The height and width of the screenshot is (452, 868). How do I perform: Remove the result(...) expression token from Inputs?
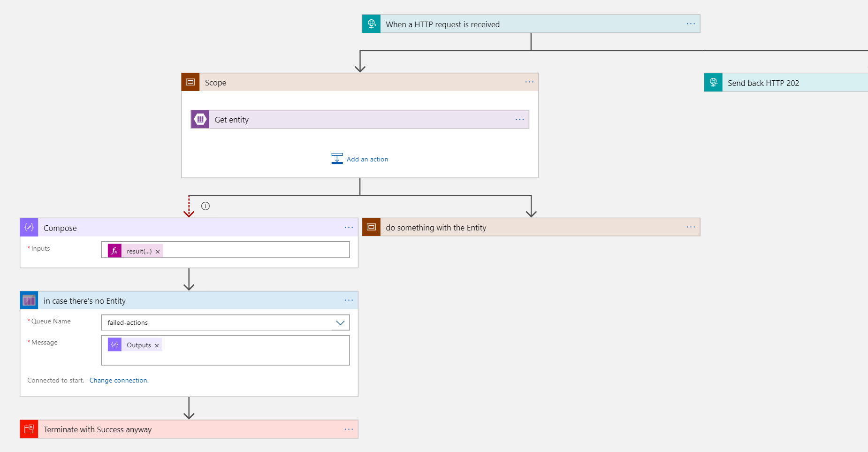click(158, 252)
